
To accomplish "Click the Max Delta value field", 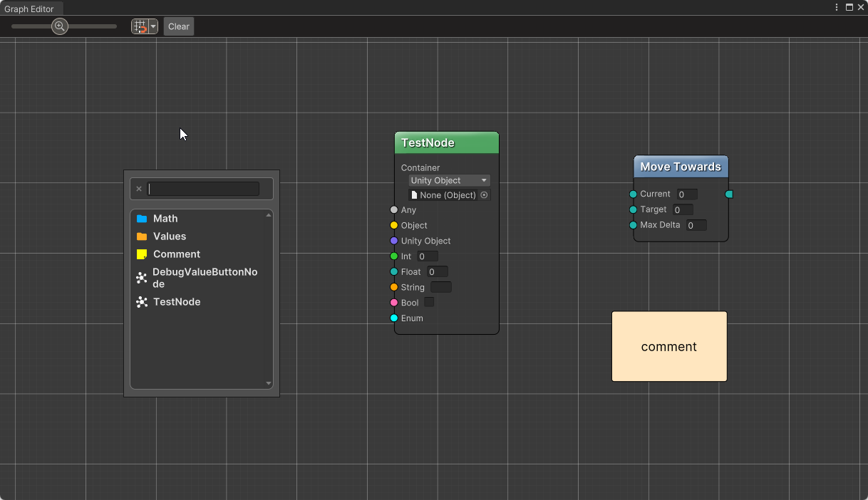I will click(696, 225).
